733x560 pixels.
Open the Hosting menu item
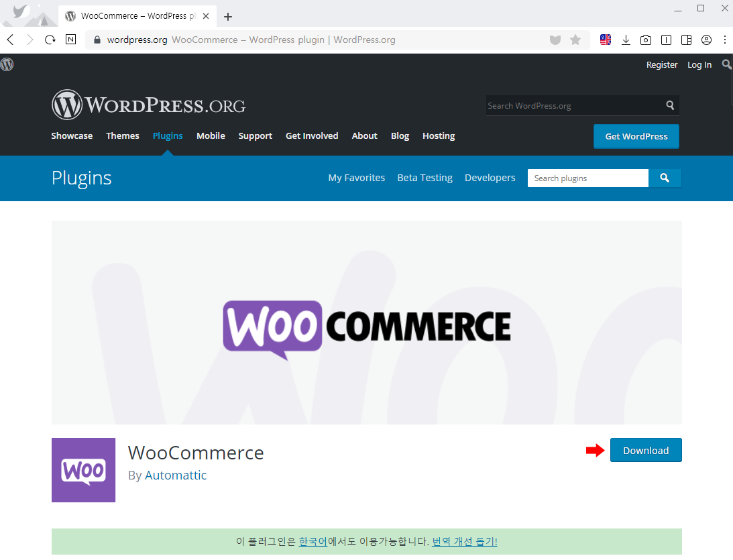click(439, 135)
